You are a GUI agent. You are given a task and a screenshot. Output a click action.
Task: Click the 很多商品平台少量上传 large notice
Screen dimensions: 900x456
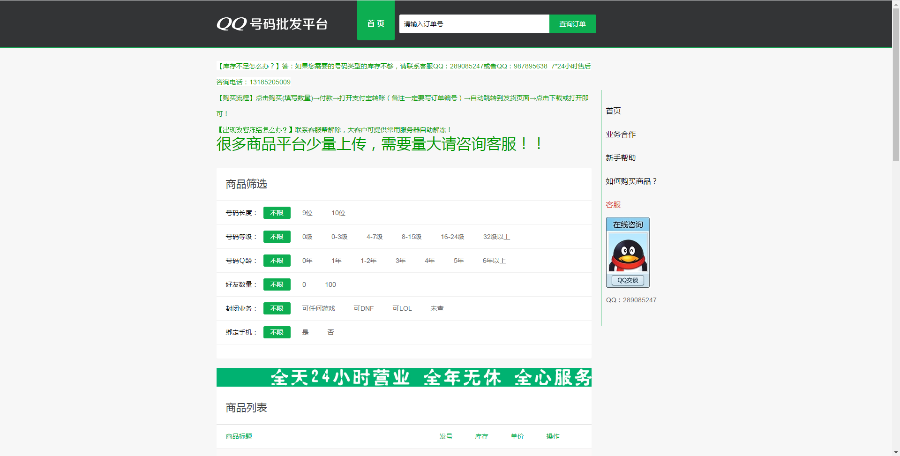point(380,144)
